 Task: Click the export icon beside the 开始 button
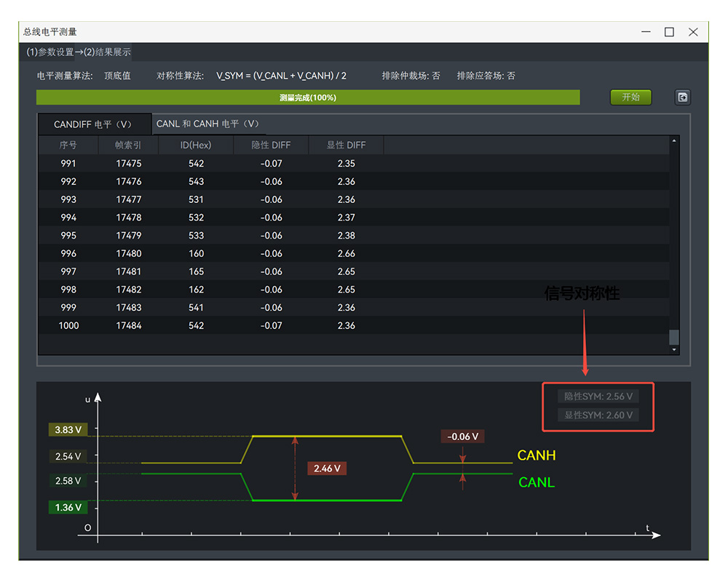click(x=682, y=97)
